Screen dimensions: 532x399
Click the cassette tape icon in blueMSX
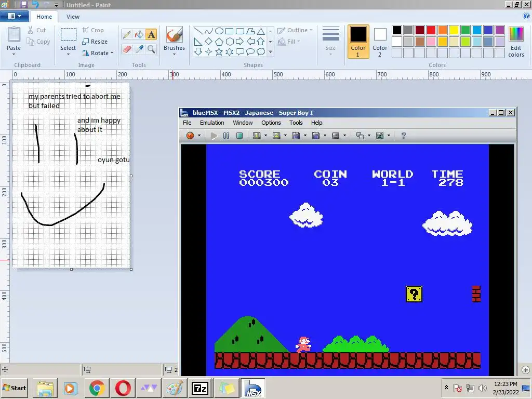point(336,136)
